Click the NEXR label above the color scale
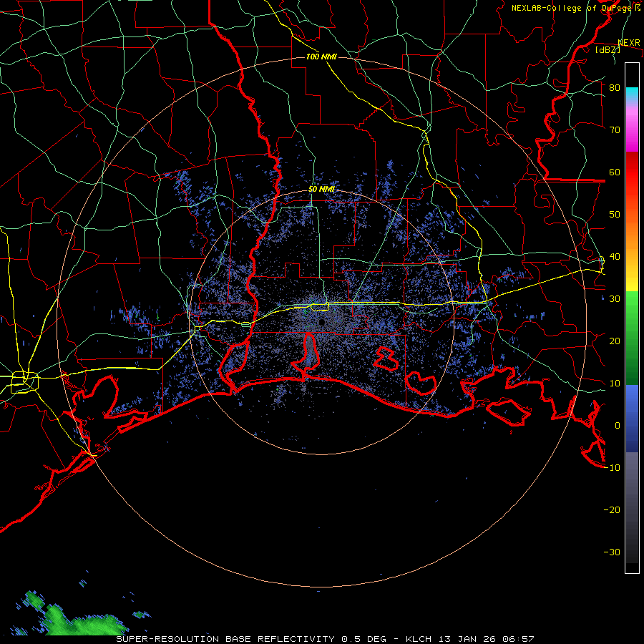Viewport: 644px width, 644px height. [629, 43]
